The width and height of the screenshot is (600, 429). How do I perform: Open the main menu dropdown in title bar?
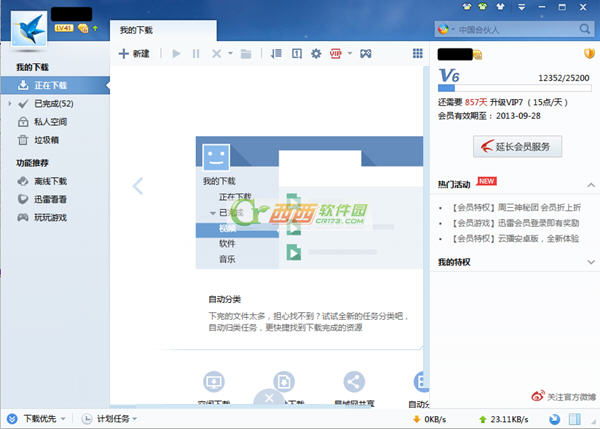coord(521,7)
